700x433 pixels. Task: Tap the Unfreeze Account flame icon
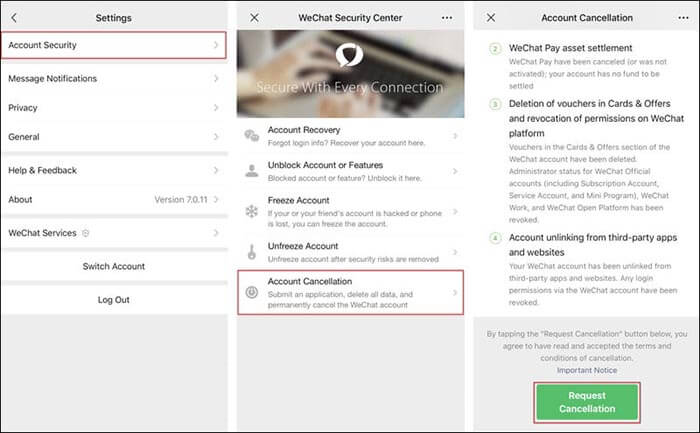[x=252, y=252]
